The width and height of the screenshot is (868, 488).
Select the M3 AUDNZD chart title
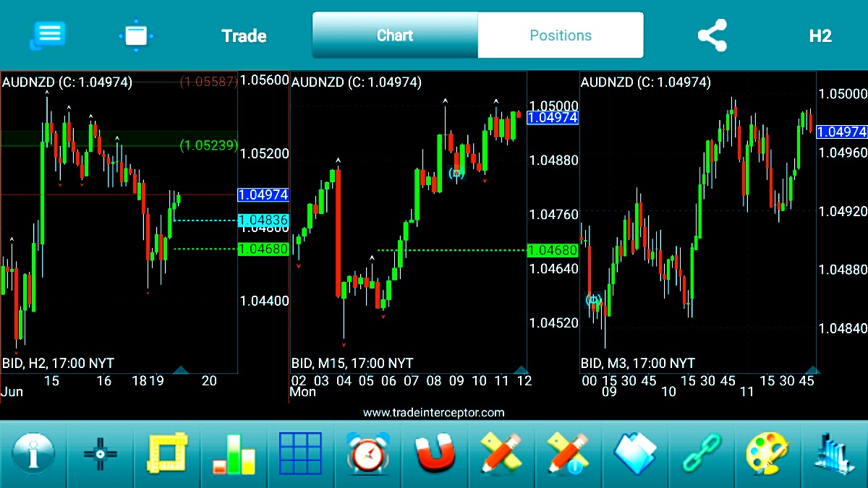point(646,82)
